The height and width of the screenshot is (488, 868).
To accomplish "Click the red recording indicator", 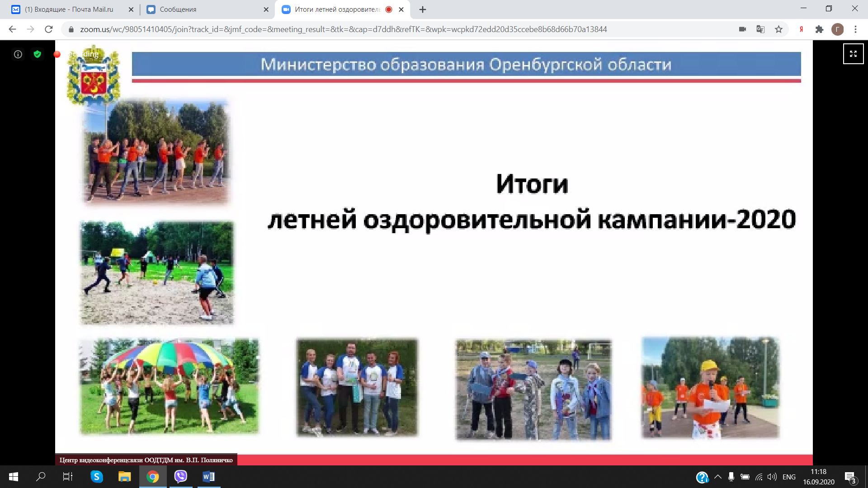I will [x=57, y=54].
